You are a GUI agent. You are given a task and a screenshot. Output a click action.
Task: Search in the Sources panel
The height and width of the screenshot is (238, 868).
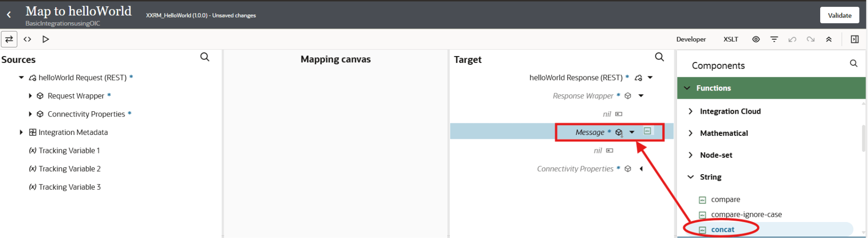pos(205,57)
